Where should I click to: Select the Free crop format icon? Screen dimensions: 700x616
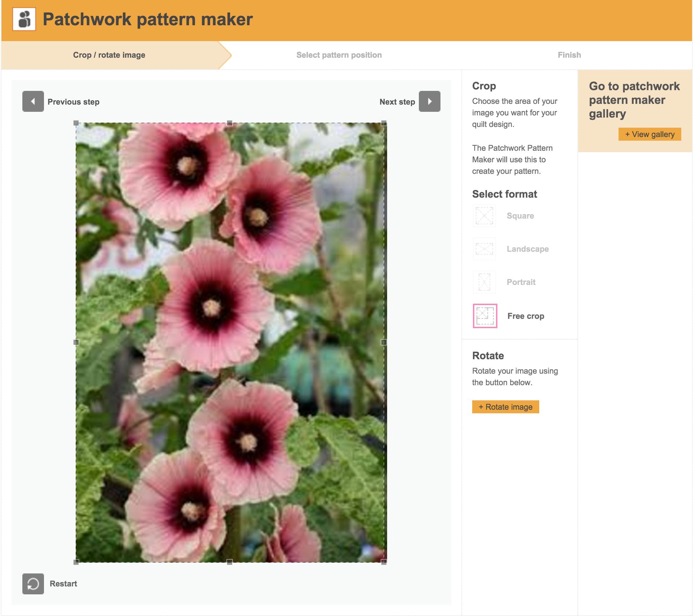[x=485, y=316]
